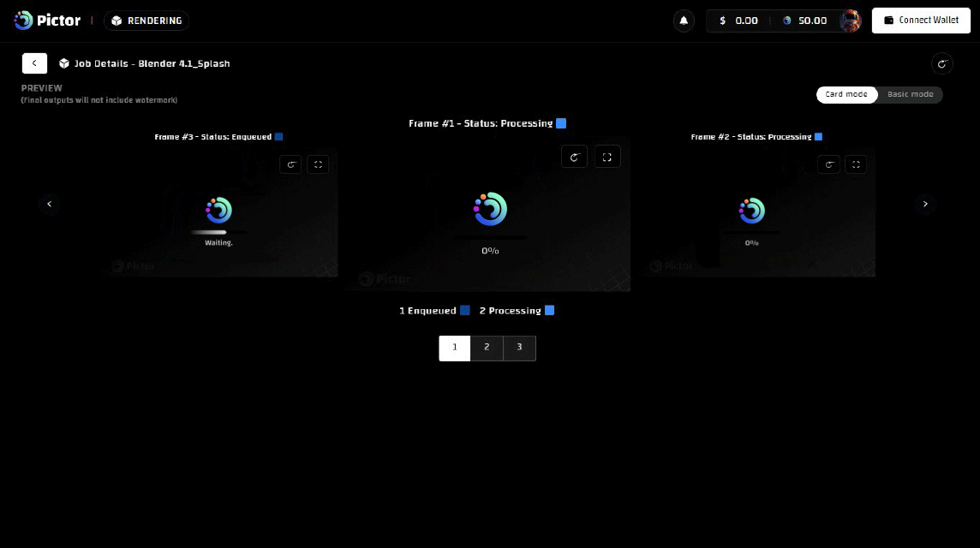
Task: Refresh job details at top right
Action: (941, 63)
